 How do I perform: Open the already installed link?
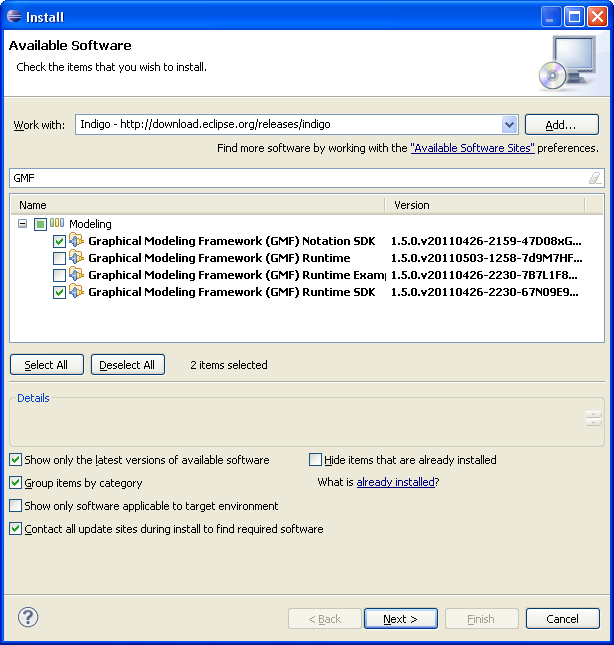[x=396, y=482]
